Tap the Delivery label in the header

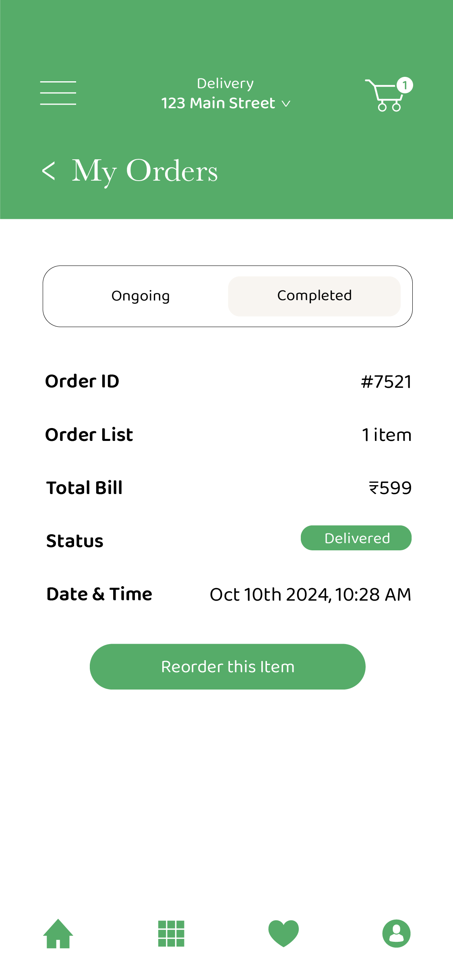[x=225, y=83]
